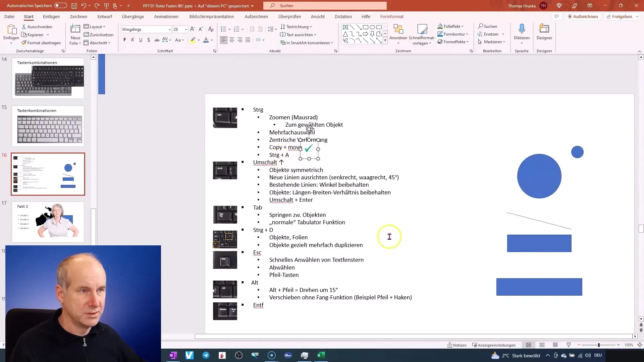
Task: Open the Designer pane
Action: pos(544,32)
